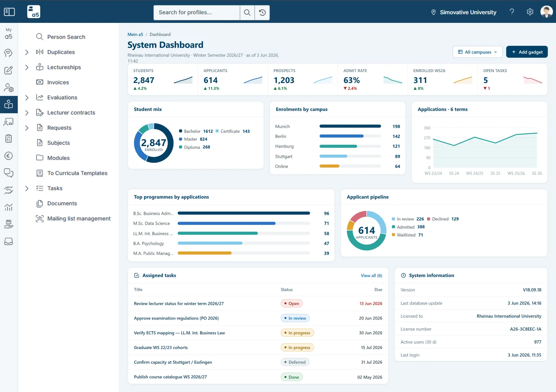This screenshot has height=392, width=556.
Task: Expand the Requests tree item
Action: coord(27,128)
